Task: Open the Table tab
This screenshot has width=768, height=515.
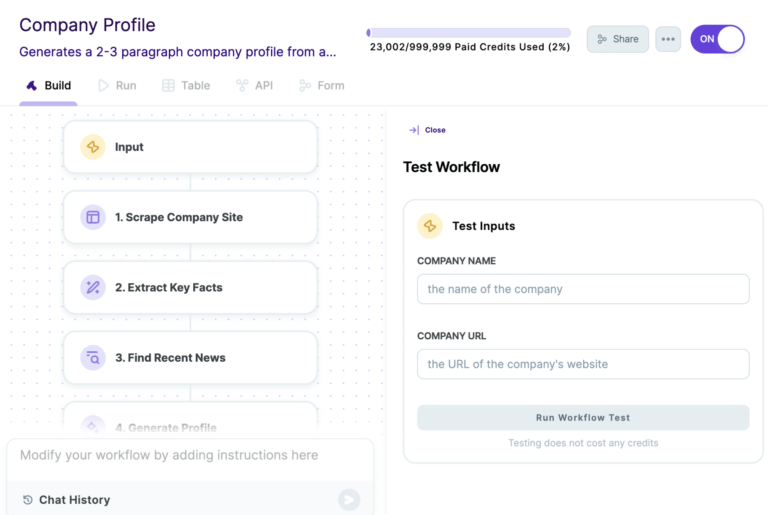Action: click(x=186, y=86)
